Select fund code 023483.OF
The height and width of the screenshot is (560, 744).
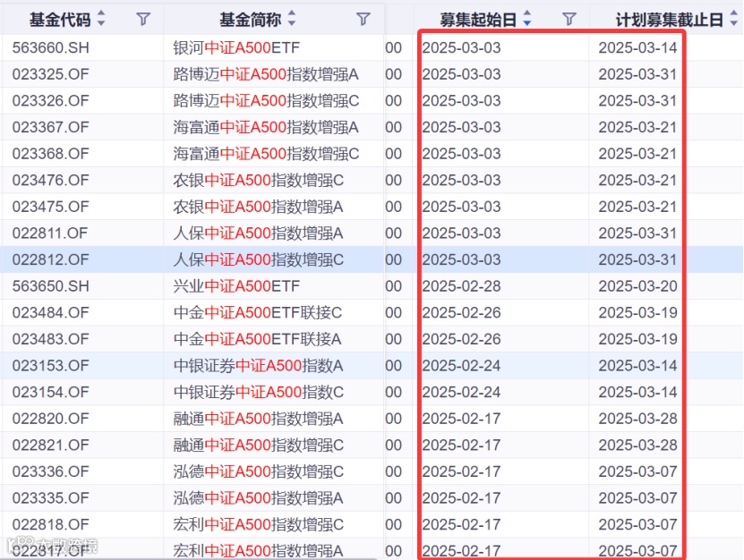pyautogui.click(x=51, y=340)
